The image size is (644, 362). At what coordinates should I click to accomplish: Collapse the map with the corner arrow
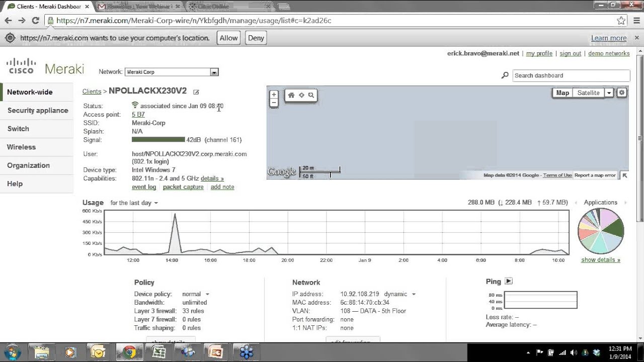coord(624,175)
